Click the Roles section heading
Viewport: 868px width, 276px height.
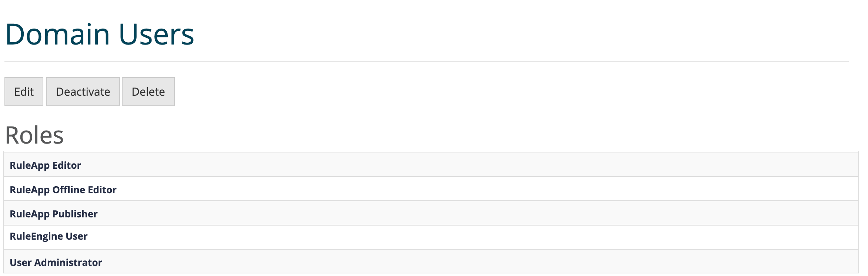(x=34, y=135)
